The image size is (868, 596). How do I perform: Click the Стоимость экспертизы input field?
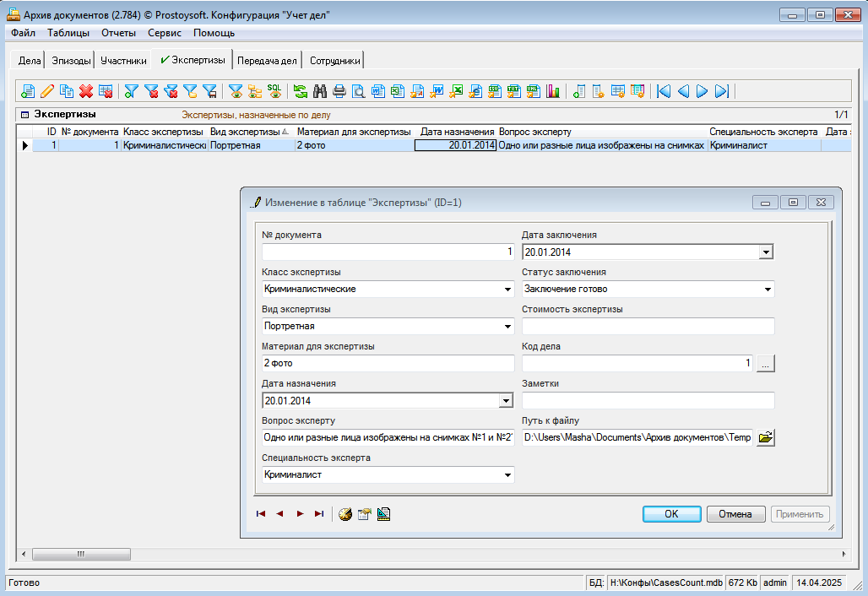click(648, 327)
